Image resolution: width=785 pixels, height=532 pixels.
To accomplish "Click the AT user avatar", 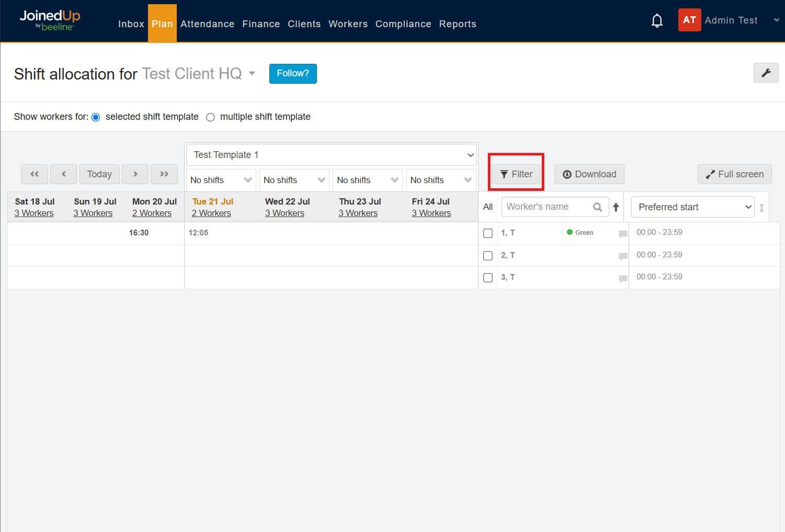I will (x=689, y=20).
